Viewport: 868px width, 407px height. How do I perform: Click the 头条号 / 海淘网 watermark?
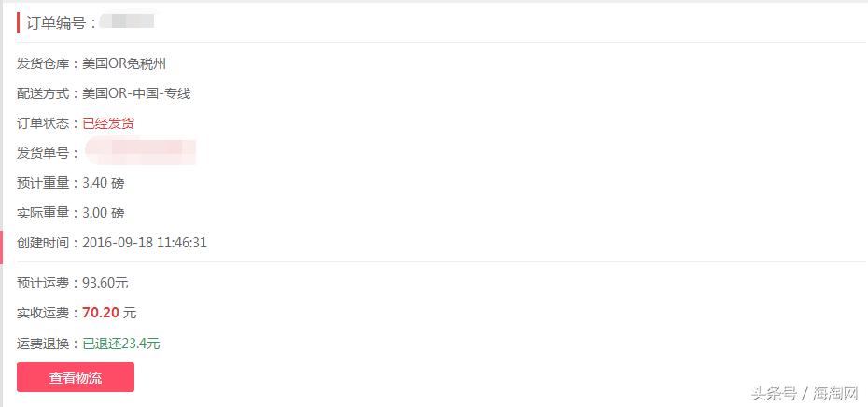click(805, 394)
